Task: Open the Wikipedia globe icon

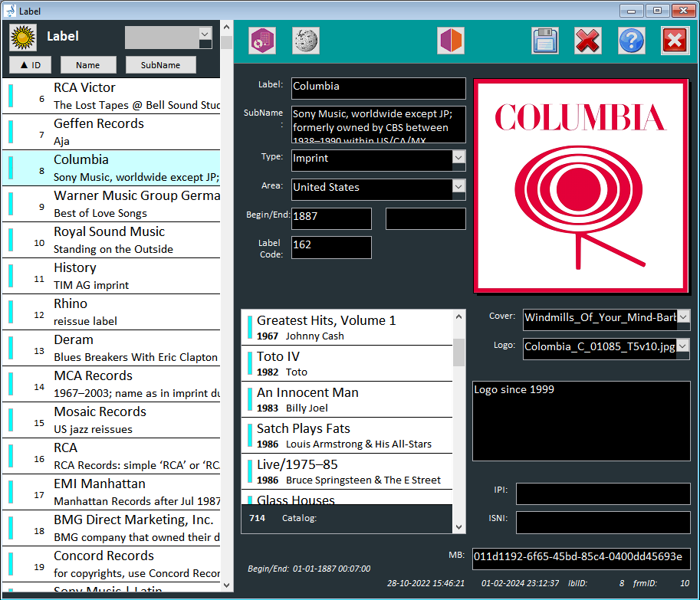Action: pyautogui.click(x=306, y=41)
